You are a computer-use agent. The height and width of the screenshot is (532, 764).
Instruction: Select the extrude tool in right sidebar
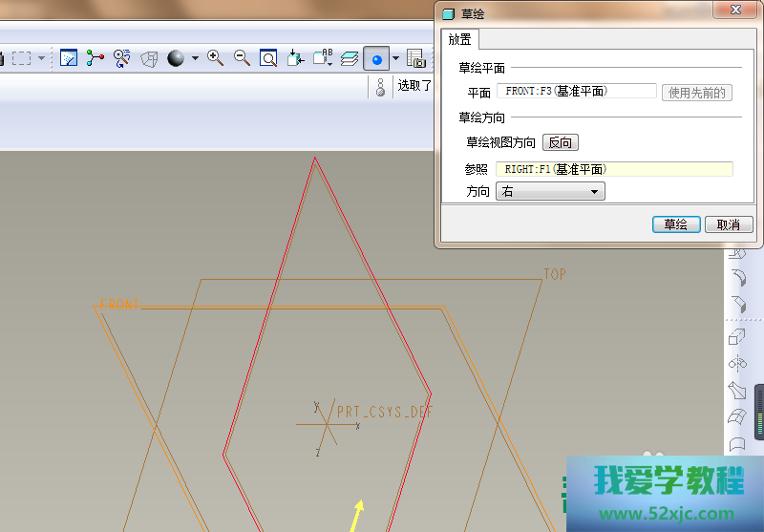point(736,336)
